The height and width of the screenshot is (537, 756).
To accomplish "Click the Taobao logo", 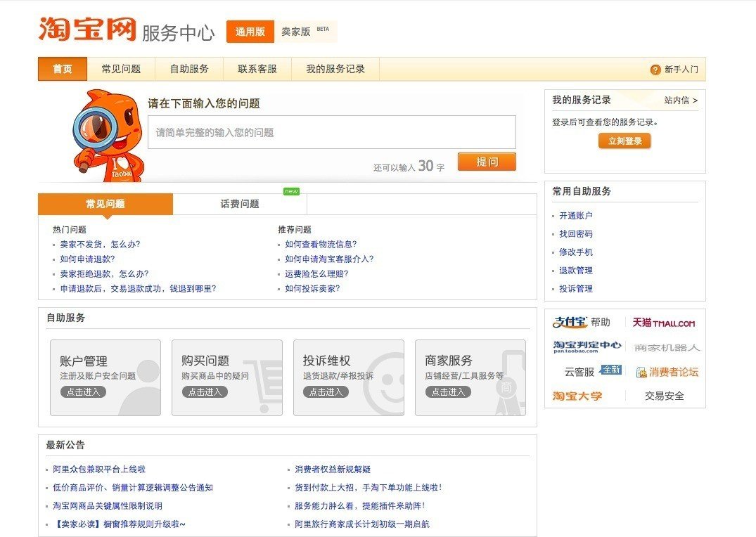I will [x=87, y=29].
